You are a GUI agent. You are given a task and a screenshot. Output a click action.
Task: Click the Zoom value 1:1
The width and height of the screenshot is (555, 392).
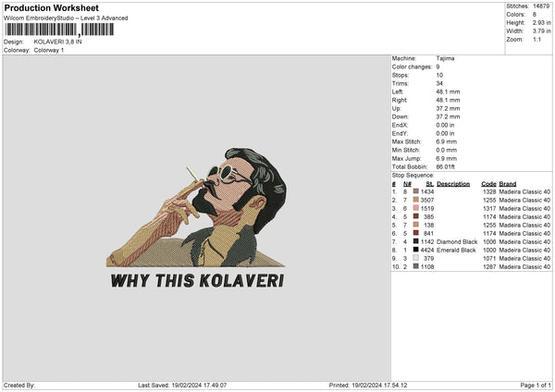click(536, 39)
